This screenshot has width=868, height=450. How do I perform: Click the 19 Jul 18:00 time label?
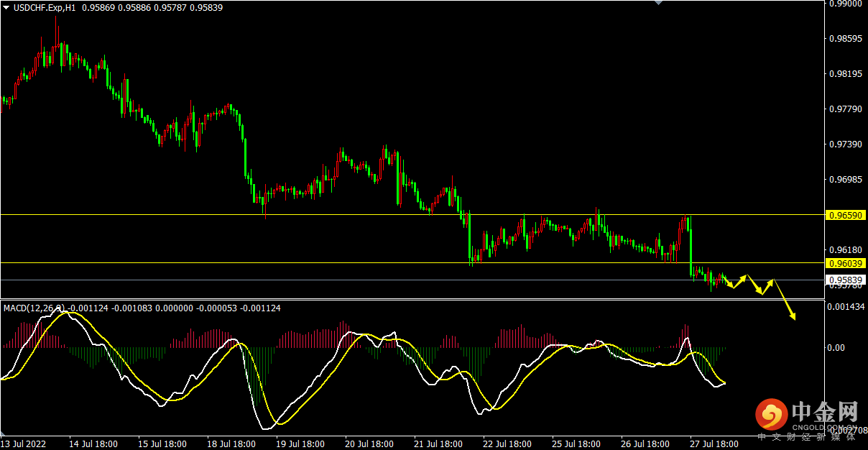[x=300, y=444]
